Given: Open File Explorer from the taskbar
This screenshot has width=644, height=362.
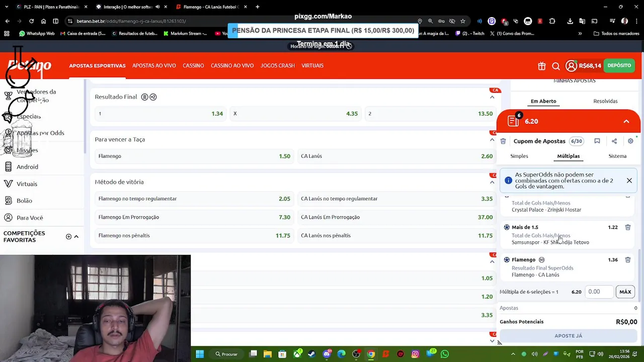Looking at the screenshot, I should point(268,354).
